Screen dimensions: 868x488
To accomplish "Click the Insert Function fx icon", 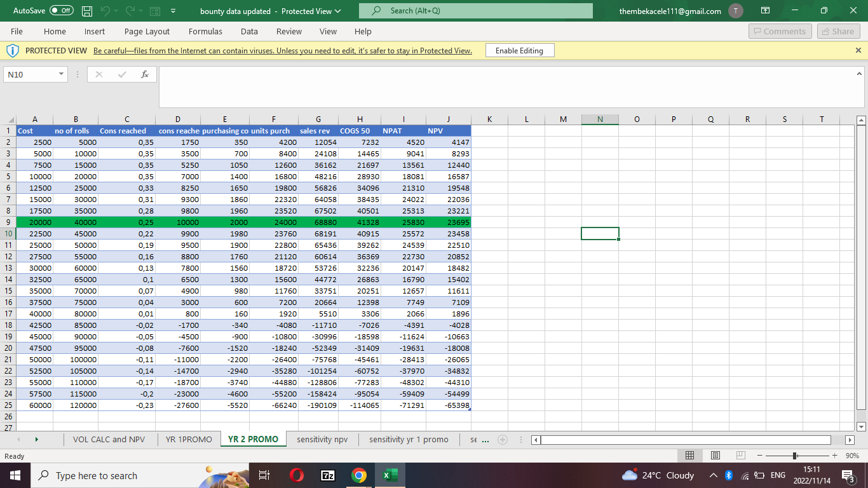I will click(x=145, y=74).
